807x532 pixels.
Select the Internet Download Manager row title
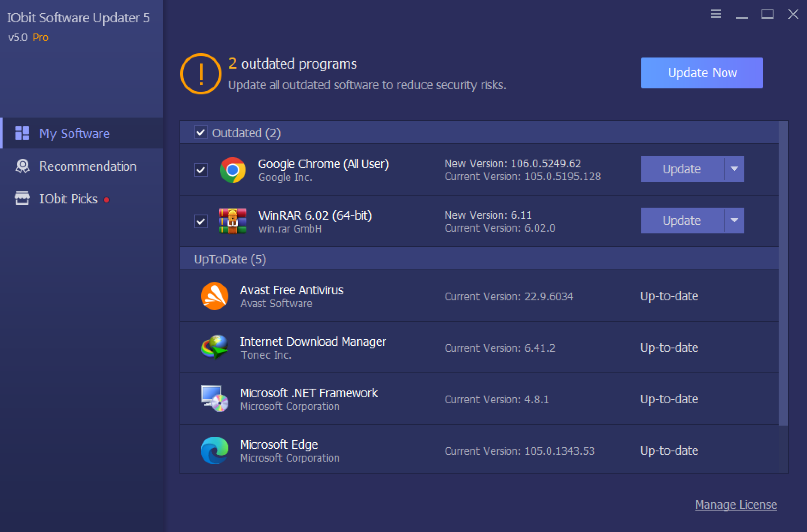[x=313, y=342]
